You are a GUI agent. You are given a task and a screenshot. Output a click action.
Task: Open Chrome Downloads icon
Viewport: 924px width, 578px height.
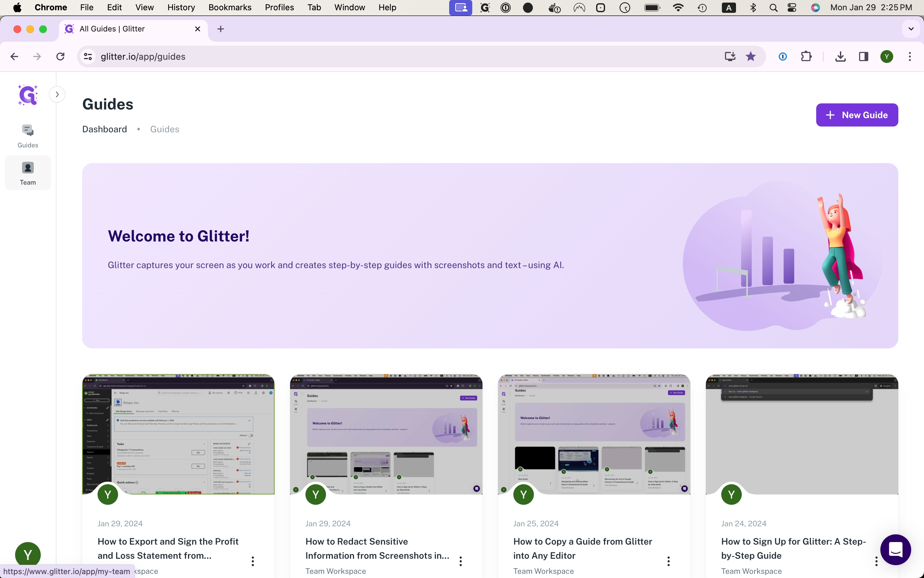840,57
